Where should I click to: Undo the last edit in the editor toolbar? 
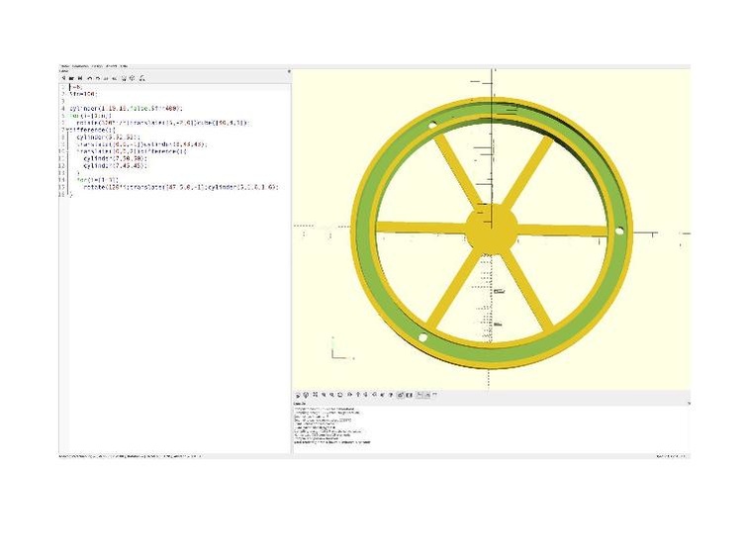[x=89, y=77]
